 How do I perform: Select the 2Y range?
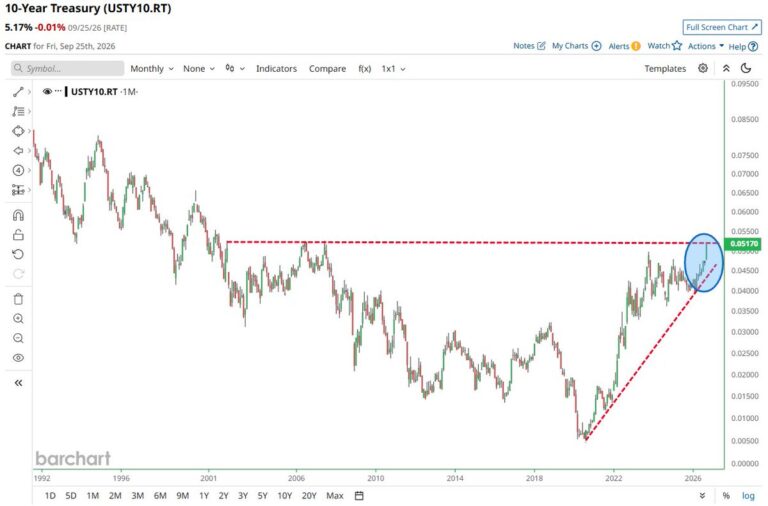(223, 496)
